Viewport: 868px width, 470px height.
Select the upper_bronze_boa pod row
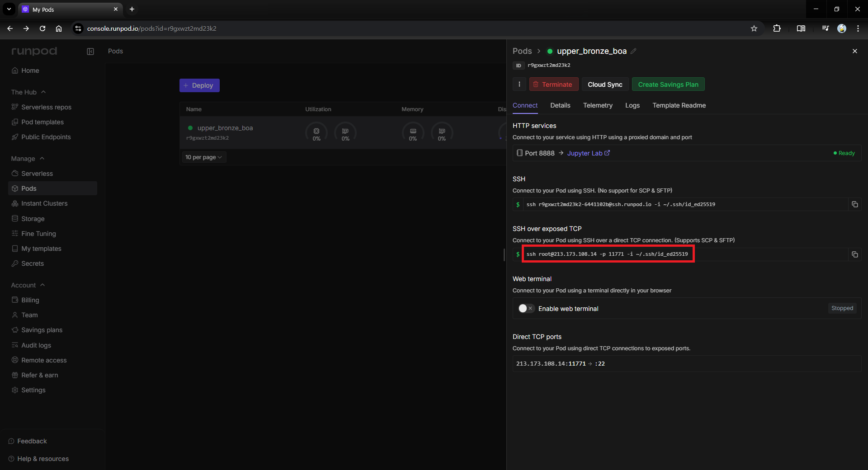343,132
